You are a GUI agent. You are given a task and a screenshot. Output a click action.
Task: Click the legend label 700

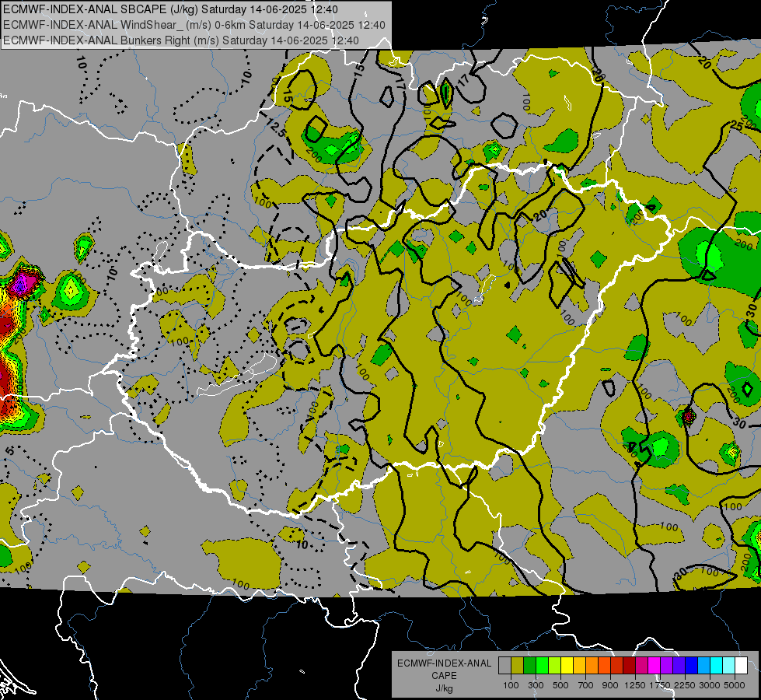(586, 685)
